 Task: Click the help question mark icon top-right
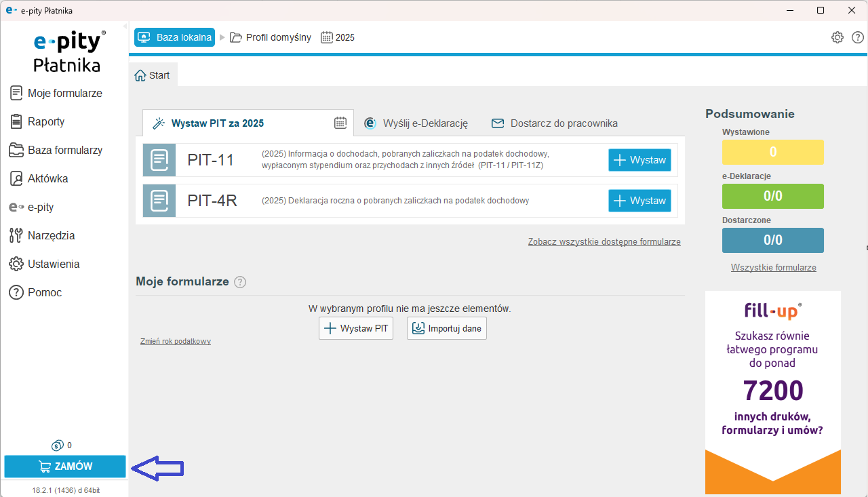[858, 37]
